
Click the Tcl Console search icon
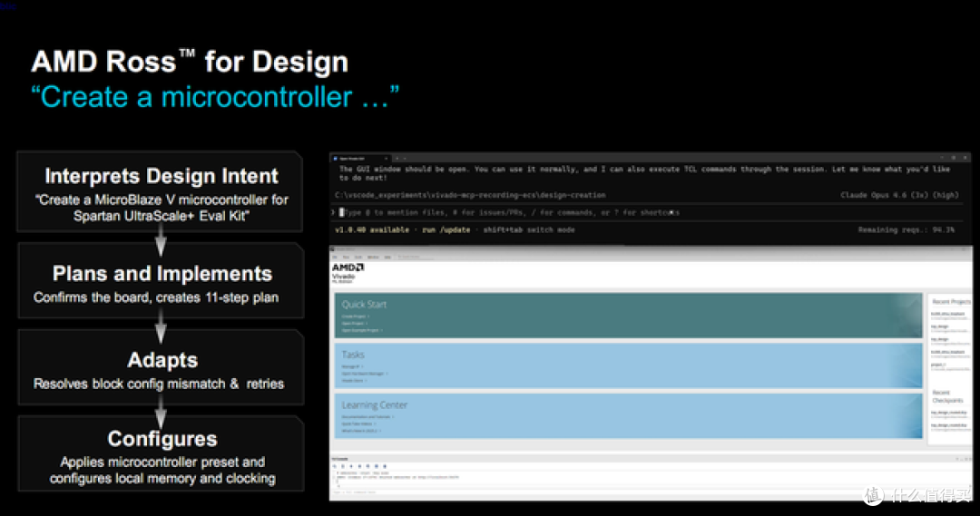334,466
